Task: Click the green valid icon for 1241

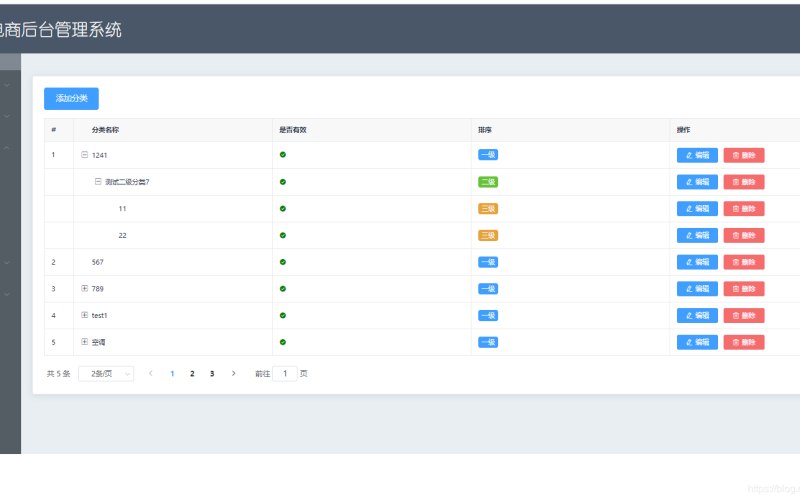Action: tap(283, 155)
